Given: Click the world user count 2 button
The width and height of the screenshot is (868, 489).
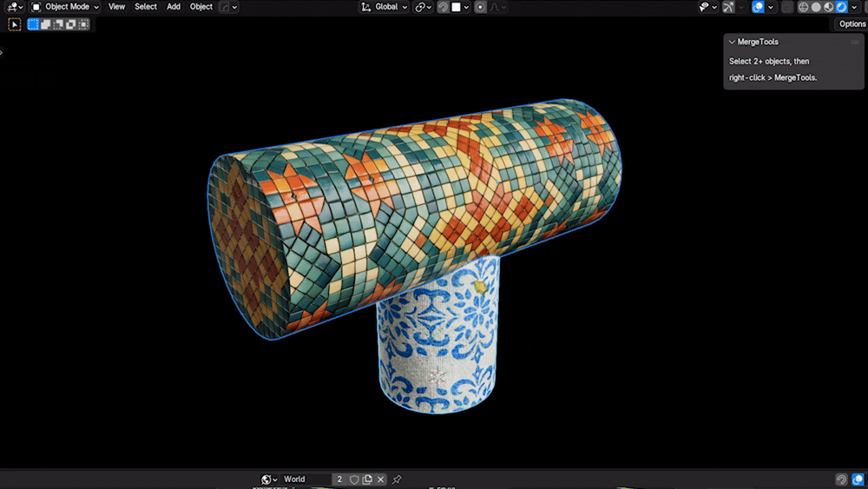Looking at the screenshot, I should [x=339, y=479].
